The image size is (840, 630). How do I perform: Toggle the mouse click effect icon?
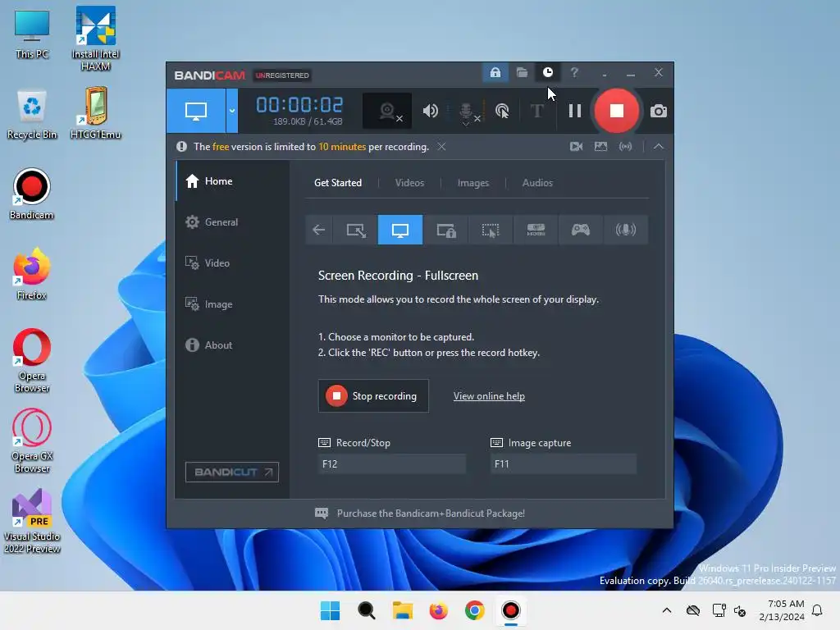point(502,111)
